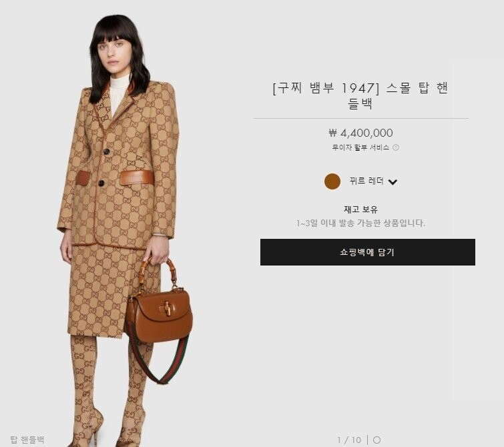Click the bamboo turn-lock clasp on the handbag
The image size is (504, 447).
point(167,308)
